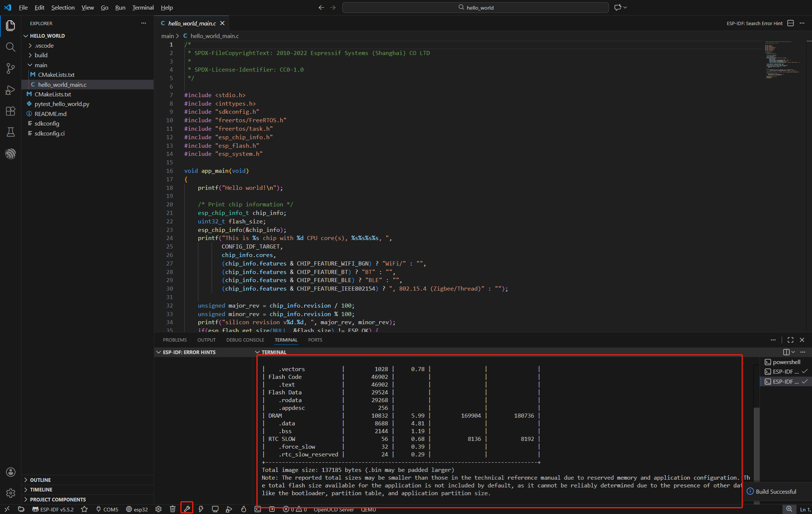This screenshot has width=812, height=514.
Task: Launch Build, Flash and Monitor flame icon
Action: (x=243, y=509)
